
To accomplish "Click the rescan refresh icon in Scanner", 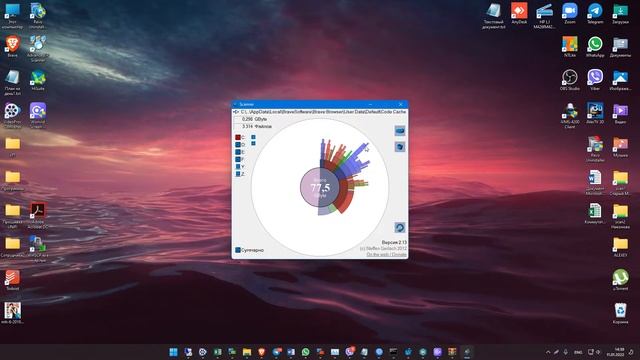I will pos(400,228).
